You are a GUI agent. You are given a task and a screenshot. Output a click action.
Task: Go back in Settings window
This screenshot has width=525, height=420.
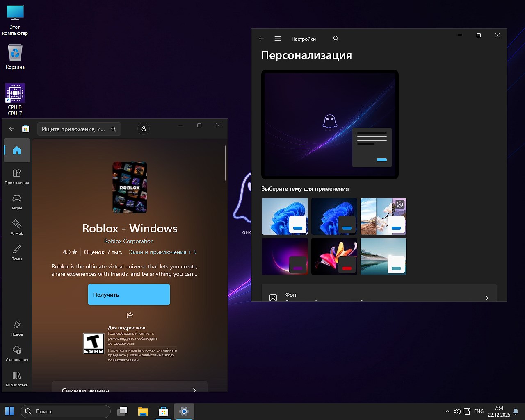[261, 39]
